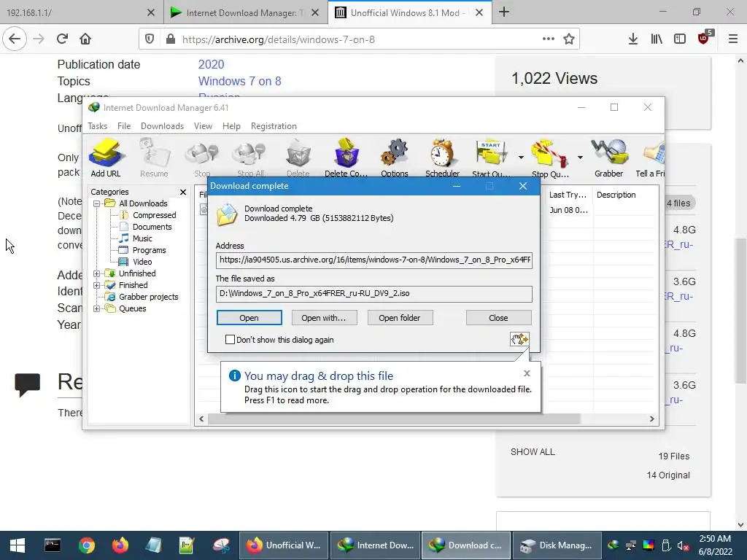Collapse the All Downloads tree node
747x560 pixels.
[x=97, y=203]
